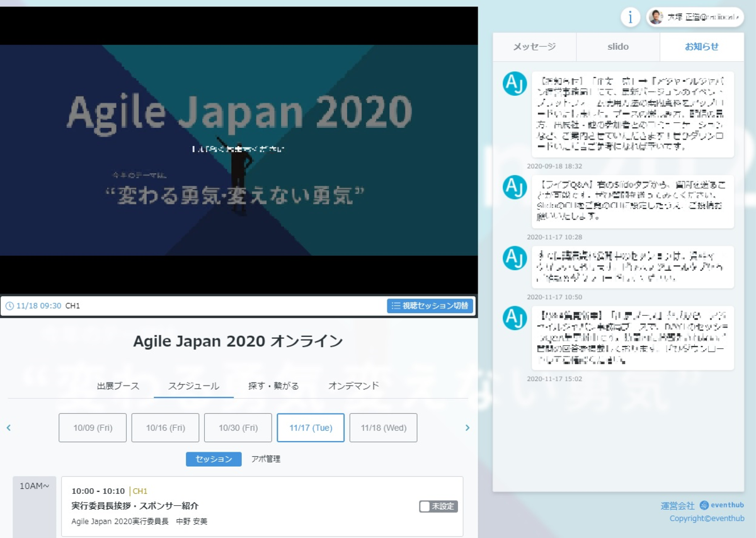
Task: Click AJ avatar of 2020-09-18 18:32 notice
Action: point(515,84)
